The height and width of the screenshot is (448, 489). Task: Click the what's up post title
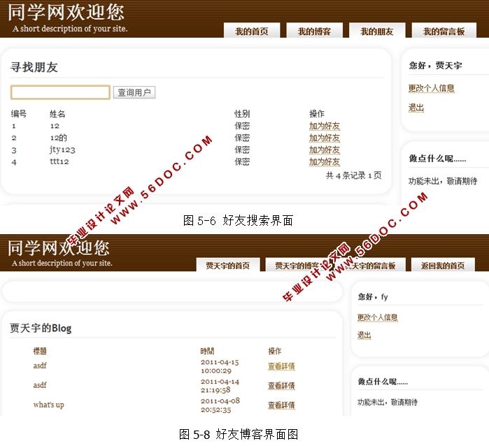tap(49, 405)
